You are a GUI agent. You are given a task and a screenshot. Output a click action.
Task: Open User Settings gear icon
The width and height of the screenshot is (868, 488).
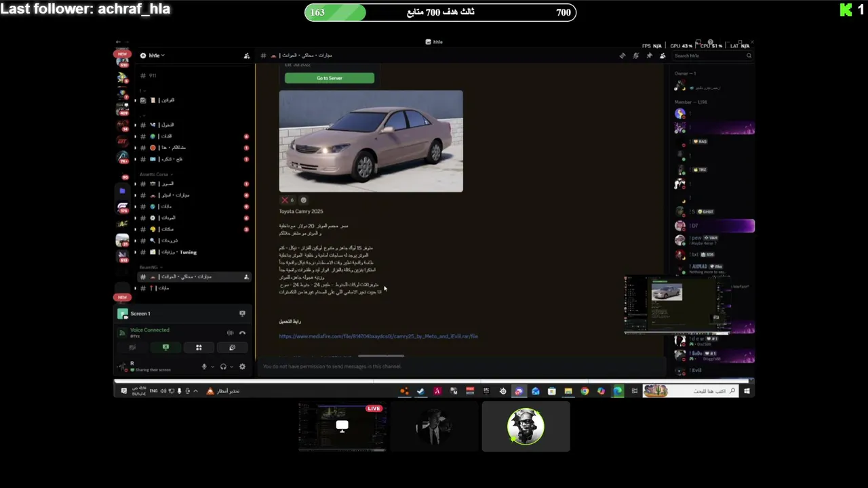pos(242,367)
